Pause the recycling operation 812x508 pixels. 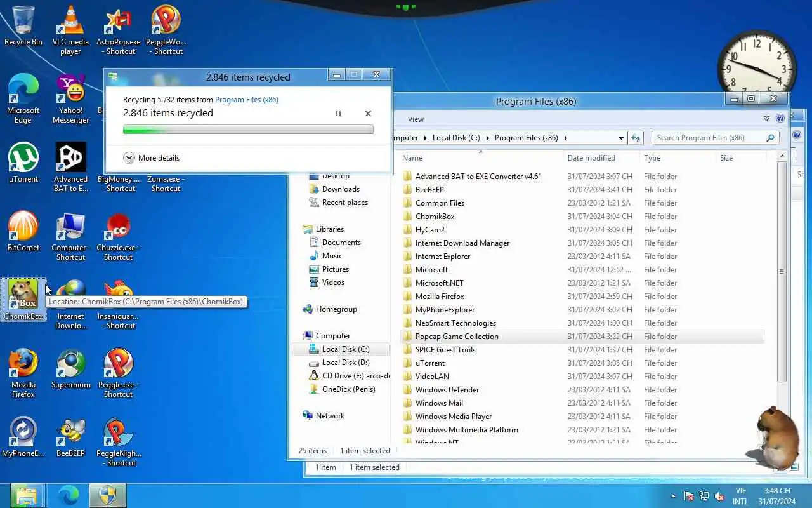(x=338, y=114)
